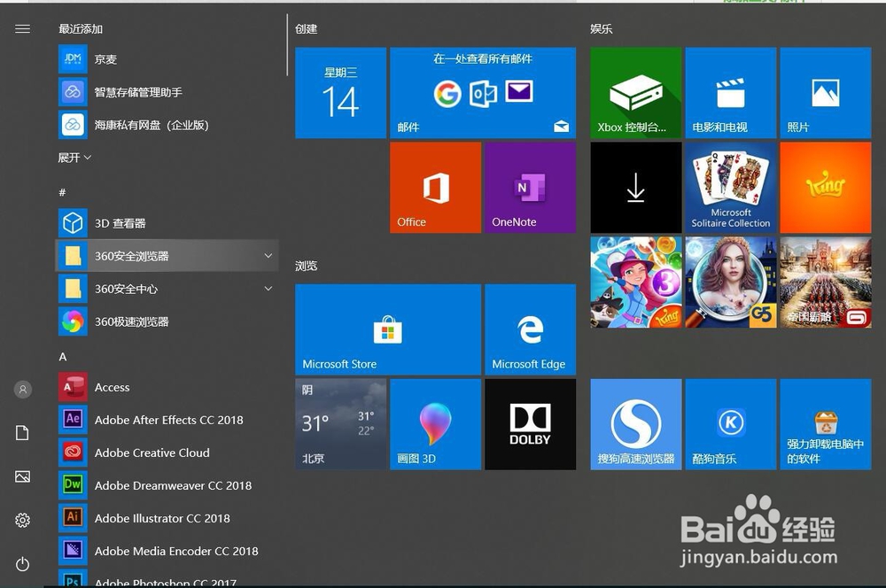Launch Adobe Illustrator CC 2018
The width and height of the screenshot is (886, 588).
[x=168, y=518]
